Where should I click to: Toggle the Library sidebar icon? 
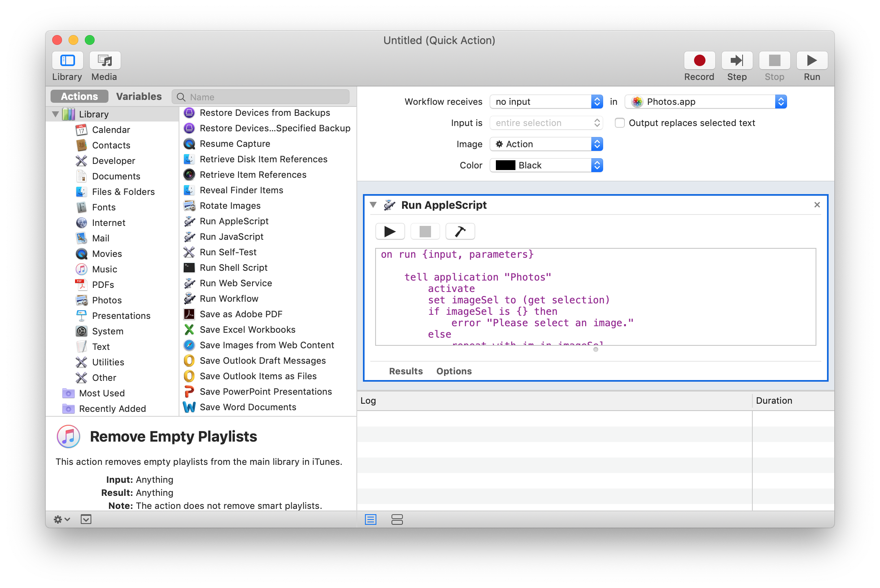pos(68,61)
